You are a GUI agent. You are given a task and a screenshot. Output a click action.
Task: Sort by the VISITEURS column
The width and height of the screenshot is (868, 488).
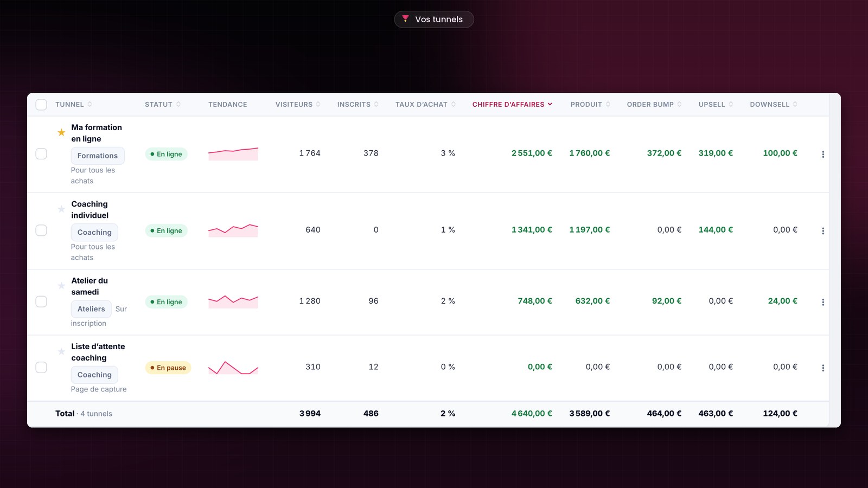(x=298, y=105)
